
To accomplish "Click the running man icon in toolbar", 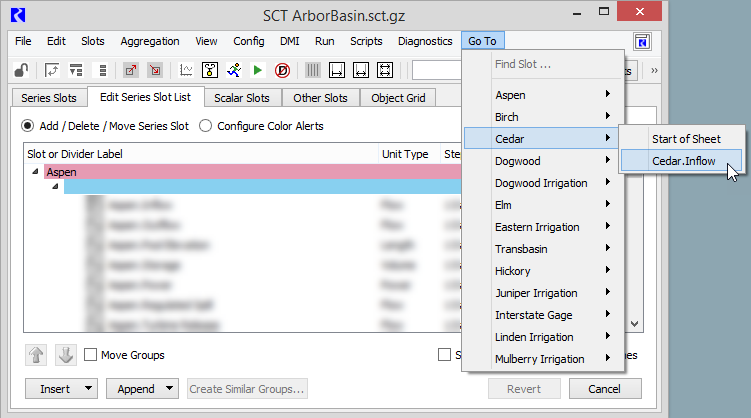I will click(234, 71).
